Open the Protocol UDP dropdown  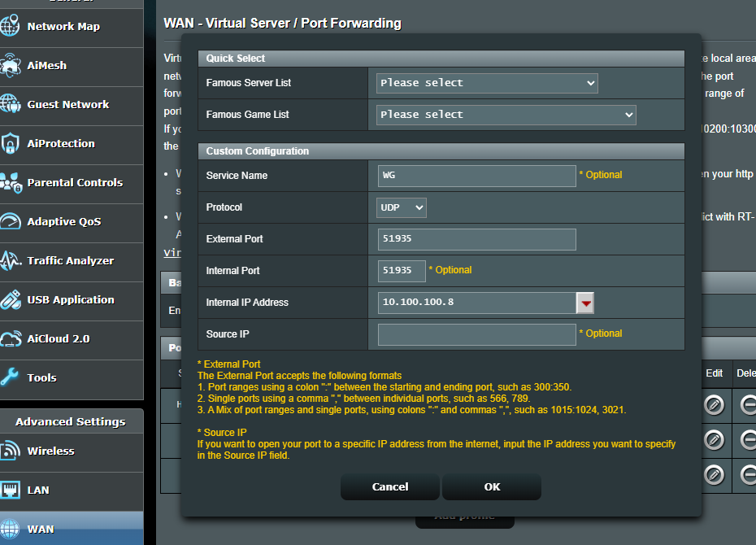point(401,207)
